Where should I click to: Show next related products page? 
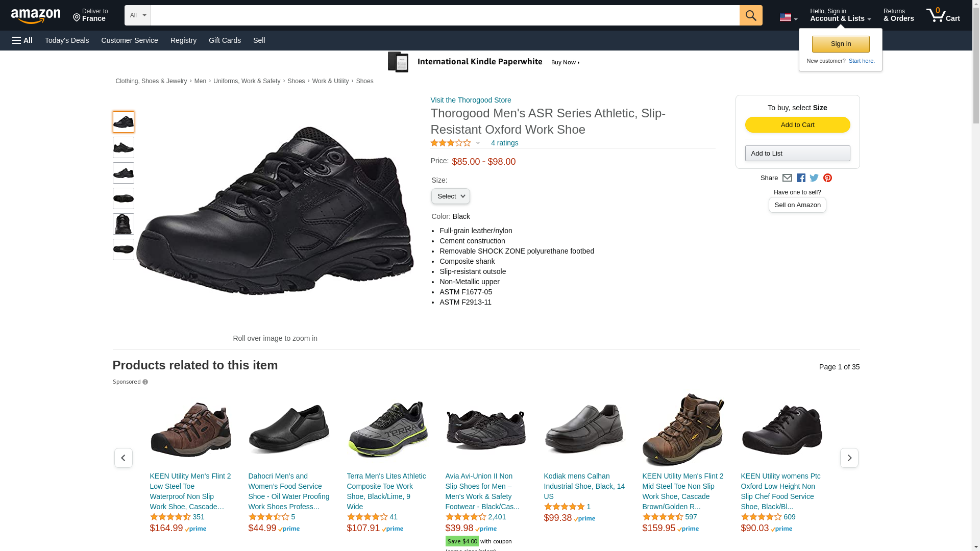[x=849, y=458]
